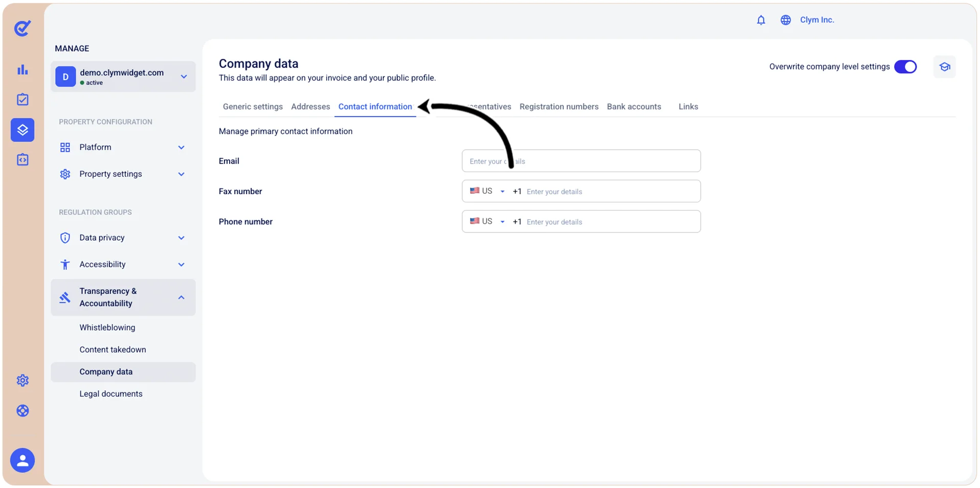Open the notifications bell

(x=761, y=20)
